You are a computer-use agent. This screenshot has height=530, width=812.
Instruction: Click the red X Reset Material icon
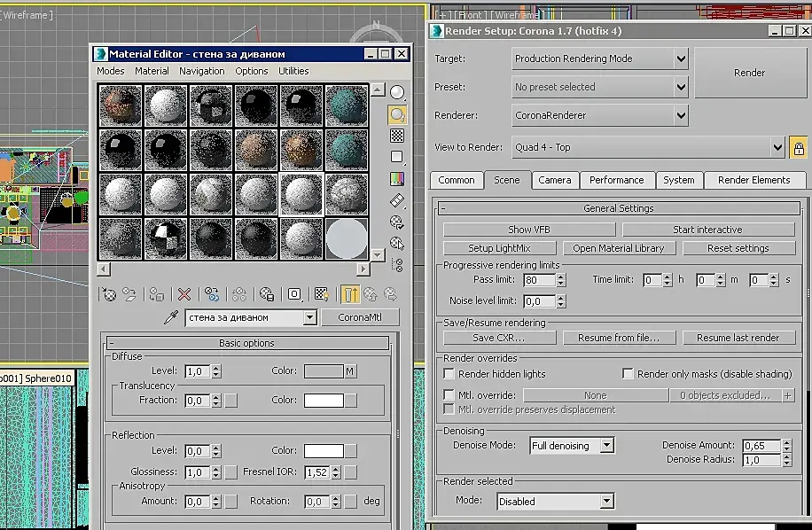pyautogui.click(x=184, y=294)
